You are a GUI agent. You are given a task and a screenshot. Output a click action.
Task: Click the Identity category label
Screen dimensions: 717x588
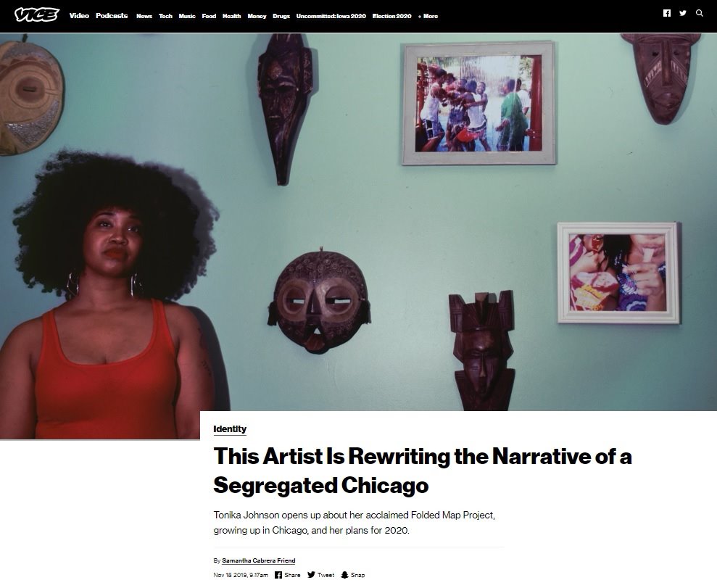coord(230,429)
